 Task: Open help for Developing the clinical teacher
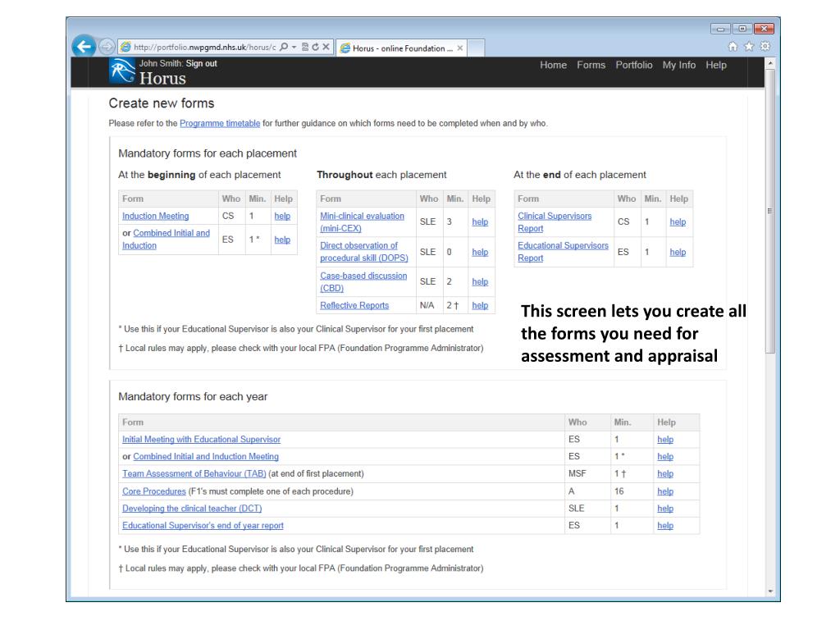[x=665, y=509]
